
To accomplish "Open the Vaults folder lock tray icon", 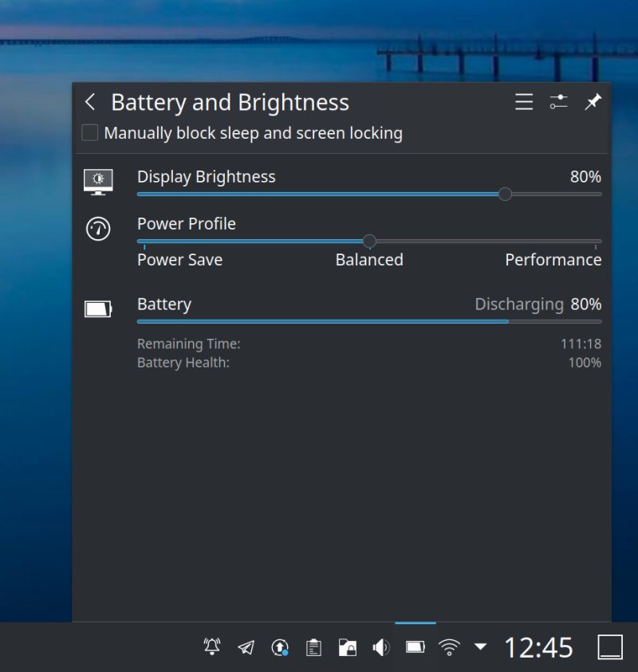I will coord(347,646).
